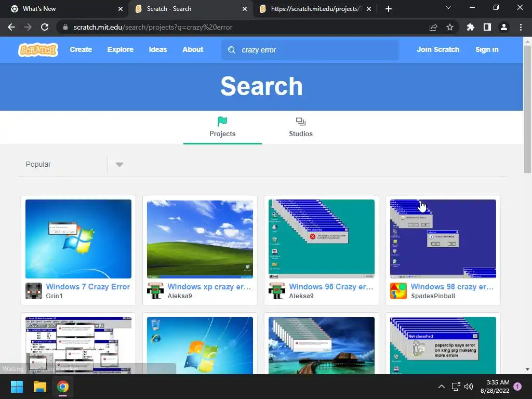Open Windows 95 Crazy error project link
Image resolution: width=532 pixels, height=399 pixels.
(331, 287)
